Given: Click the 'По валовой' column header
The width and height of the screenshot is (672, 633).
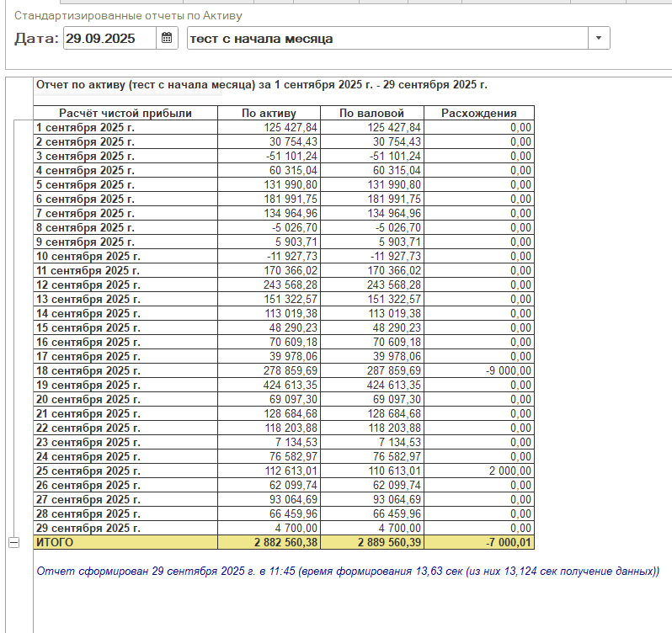Looking at the screenshot, I should [x=372, y=113].
